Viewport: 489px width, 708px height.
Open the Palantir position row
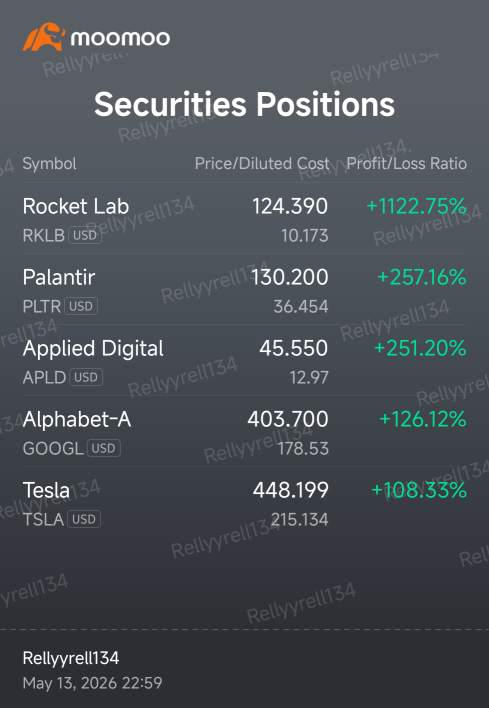pyautogui.click(x=244, y=289)
